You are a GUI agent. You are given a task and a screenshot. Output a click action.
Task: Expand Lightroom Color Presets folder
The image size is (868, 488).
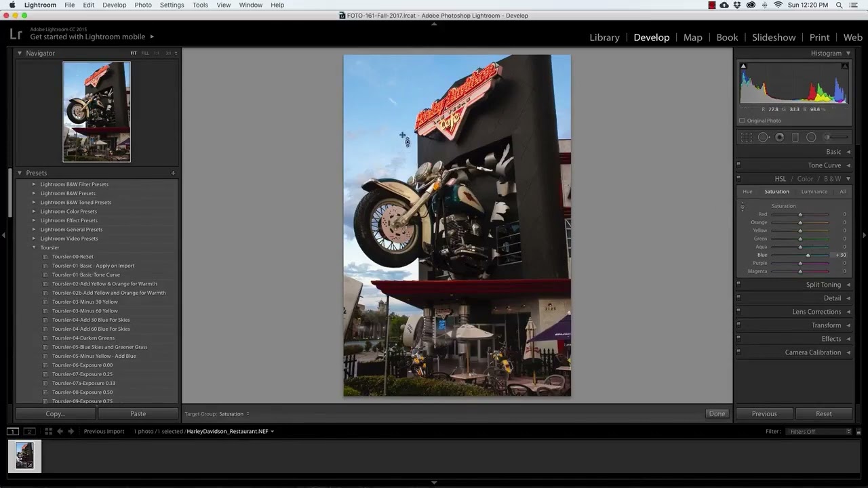click(34, 211)
